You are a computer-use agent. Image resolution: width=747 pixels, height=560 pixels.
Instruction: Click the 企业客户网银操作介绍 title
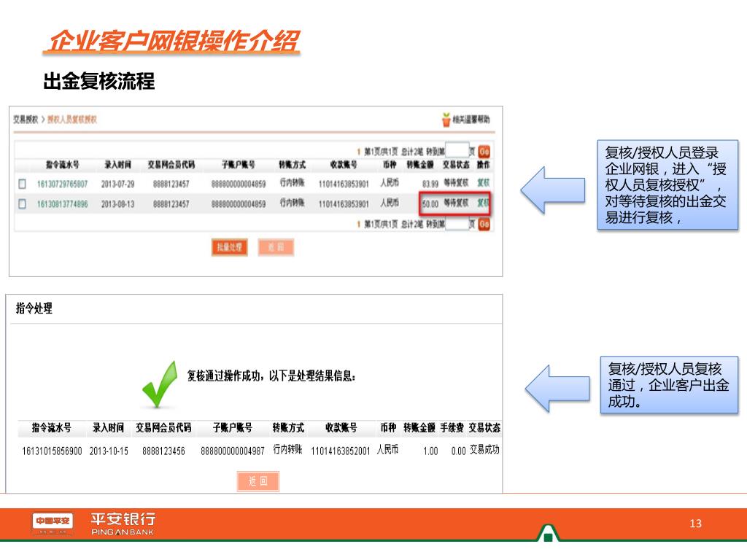(174, 41)
